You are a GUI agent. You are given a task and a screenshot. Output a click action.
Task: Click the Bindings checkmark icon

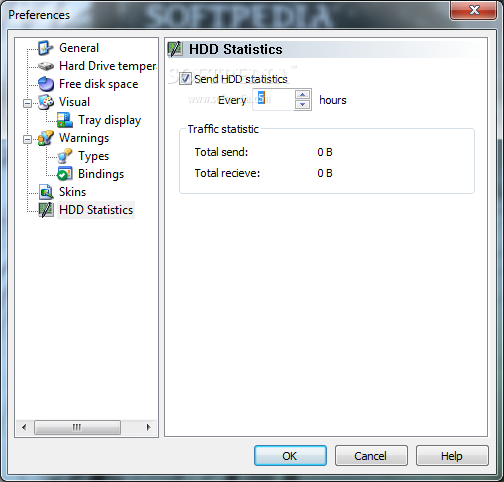[65, 174]
